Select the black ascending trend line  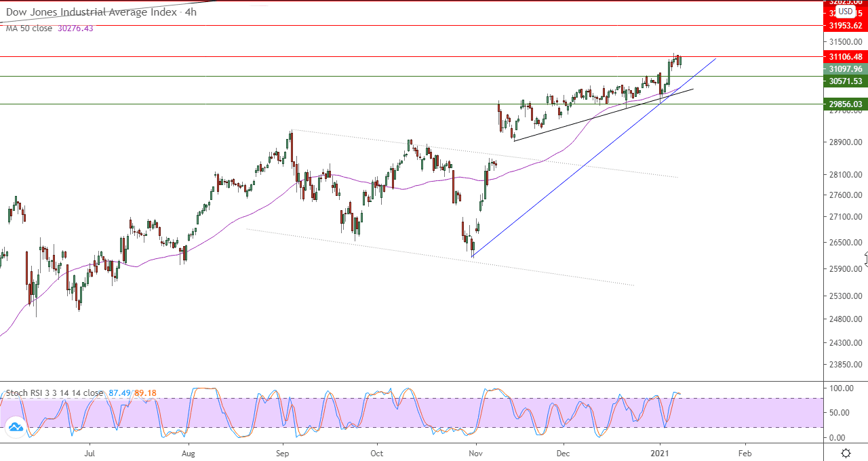604,115
